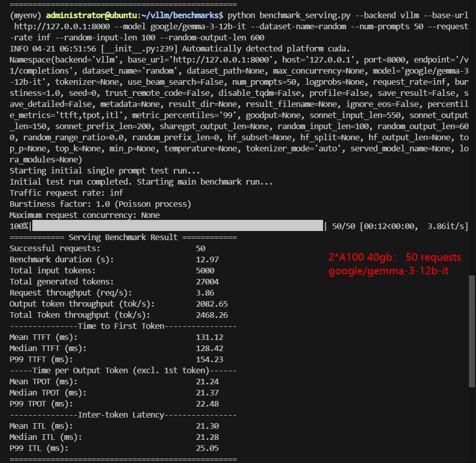Click the 'Serving Benchmark Result' header
This screenshot has width=476, height=463.
[123, 237]
